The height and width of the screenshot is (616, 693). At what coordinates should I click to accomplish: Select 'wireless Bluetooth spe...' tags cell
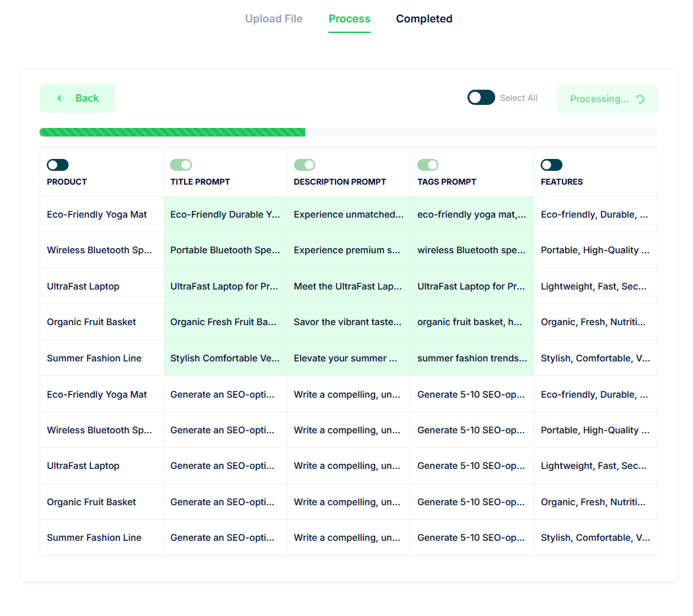472,251
